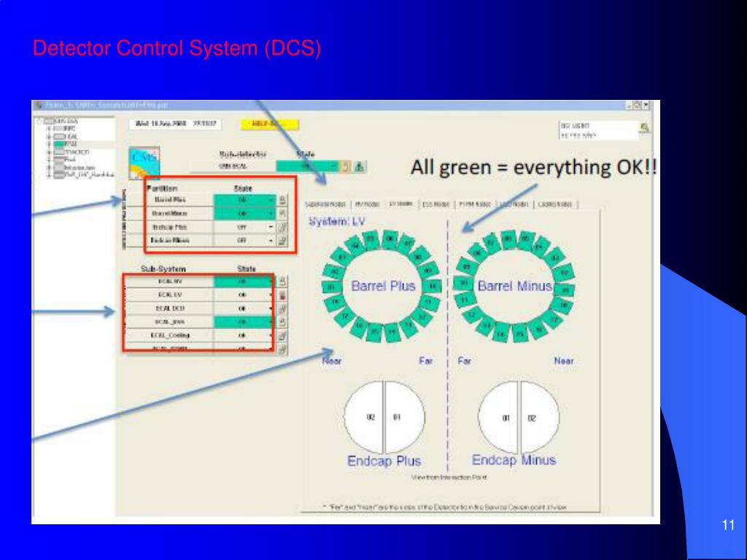
Task: Click the lock icon in Endcap Plus row
Action: [x=282, y=227]
